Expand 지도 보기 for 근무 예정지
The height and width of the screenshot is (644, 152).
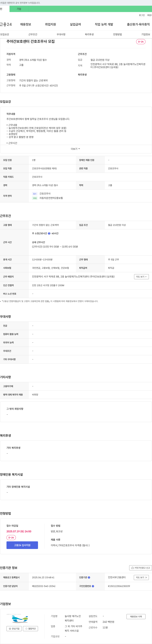[142, 277]
